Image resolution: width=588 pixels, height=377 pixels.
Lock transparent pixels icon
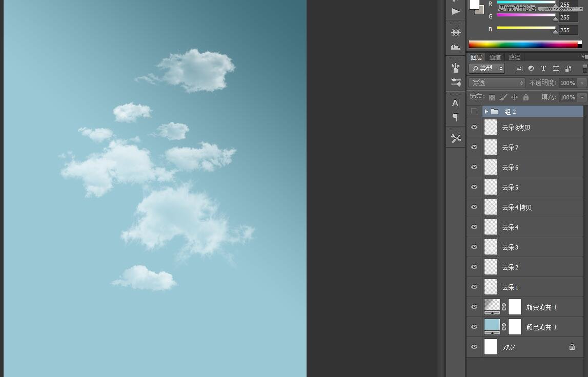(x=492, y=97)
